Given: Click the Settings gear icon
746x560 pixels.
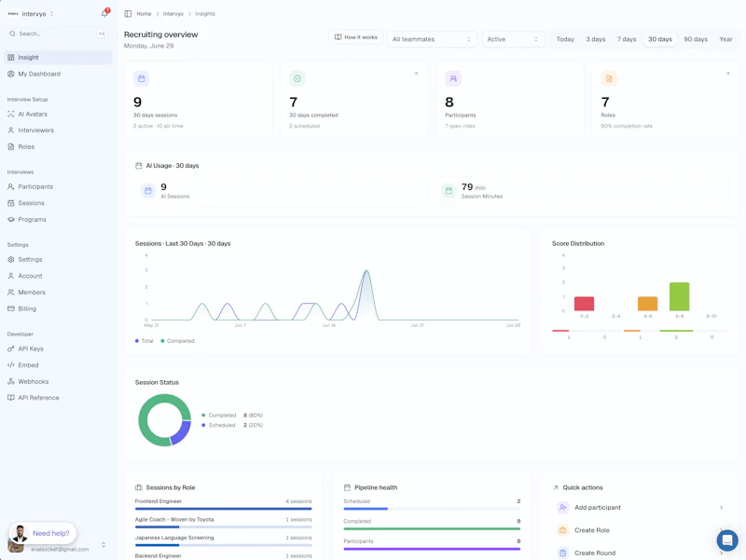Looking at the screenshot, I should click(11, 260).
